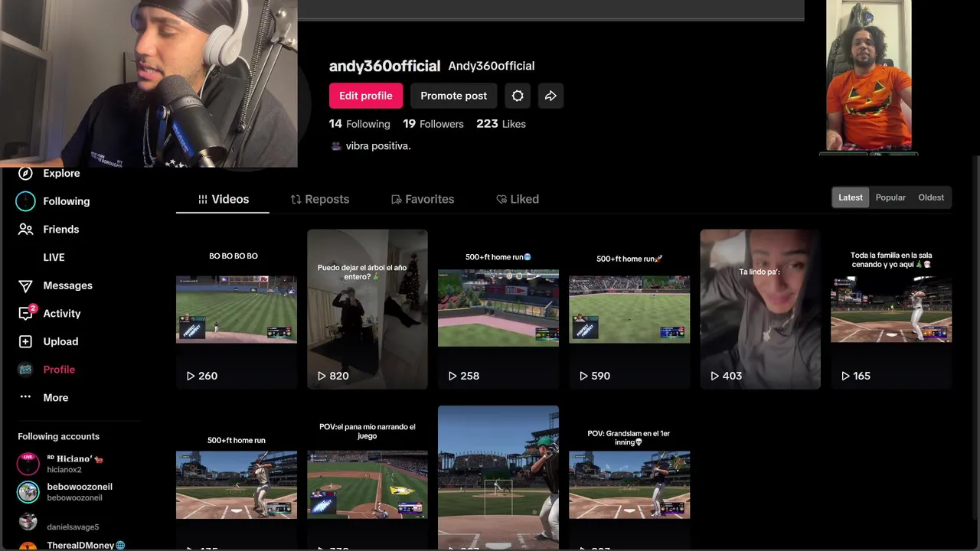Open LIVE in the sidebar
The height and width of the screenshot is (551, 980).
pyautogui.click(x=54, y=257)
